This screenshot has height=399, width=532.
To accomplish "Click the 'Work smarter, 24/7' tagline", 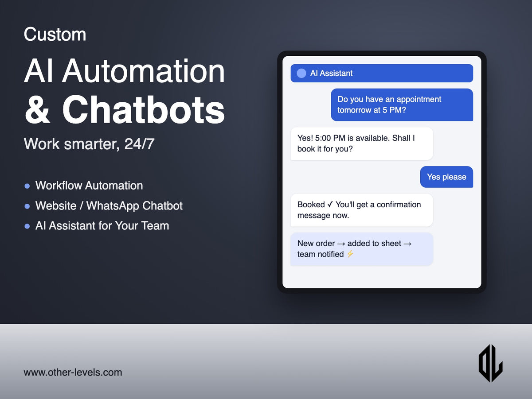I will (89, 144).
